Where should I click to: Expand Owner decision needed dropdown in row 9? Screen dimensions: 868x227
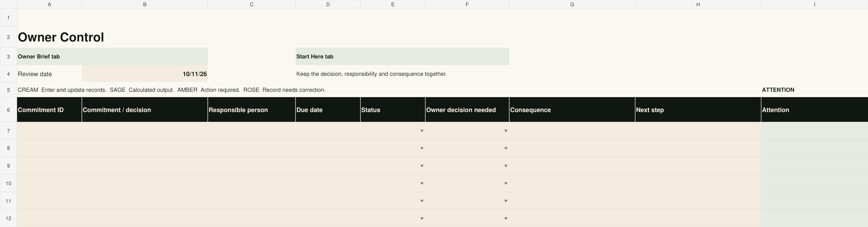click(x=506, y=166)
